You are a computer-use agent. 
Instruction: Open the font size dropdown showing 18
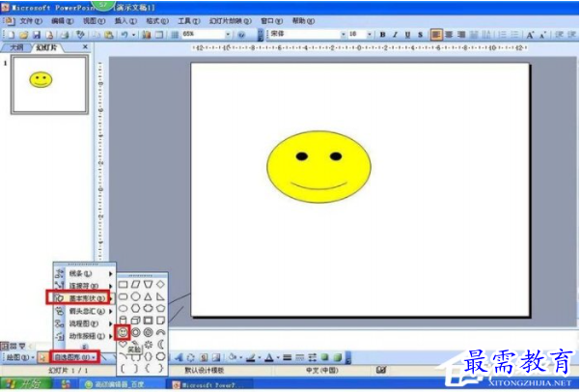tap(370, 35)
